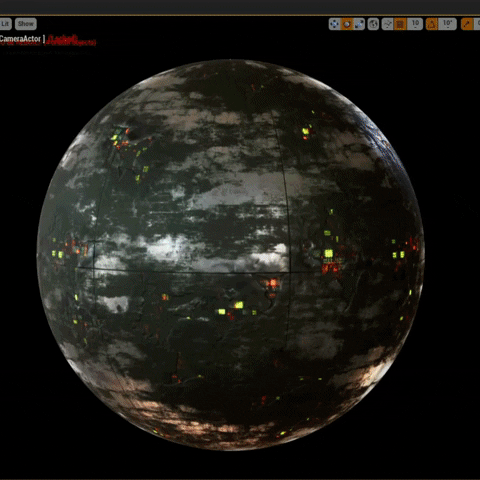Click the large green light on planet's right side
The height and width of the screenshot is (480, 480).
pos(329,253)
